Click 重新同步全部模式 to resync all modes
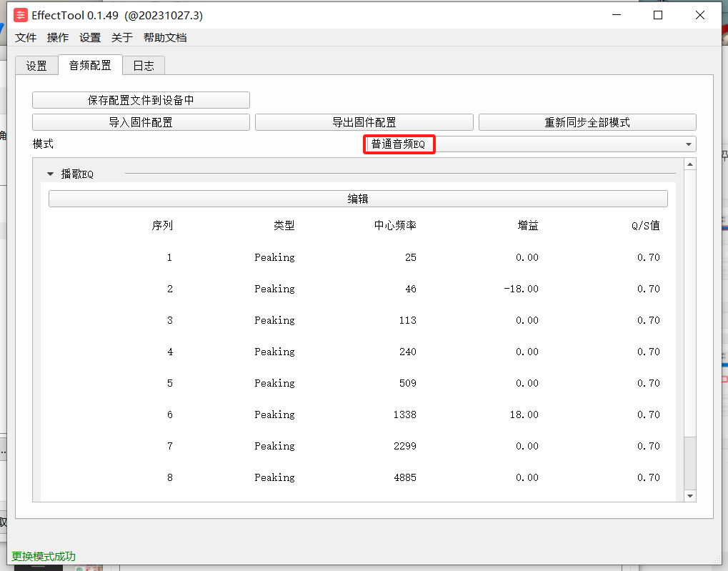The height and width of the screenshot is (571, 728). coord(587,121)
